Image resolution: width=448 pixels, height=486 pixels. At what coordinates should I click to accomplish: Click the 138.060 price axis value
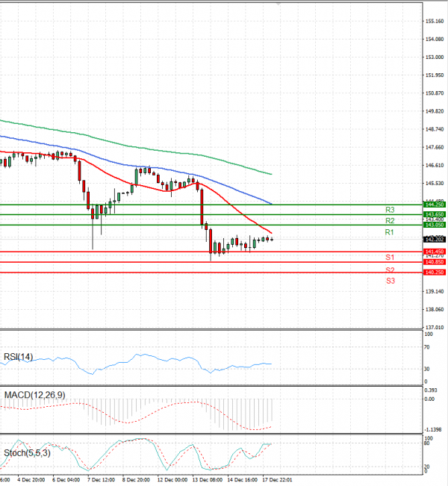[435, 309]
